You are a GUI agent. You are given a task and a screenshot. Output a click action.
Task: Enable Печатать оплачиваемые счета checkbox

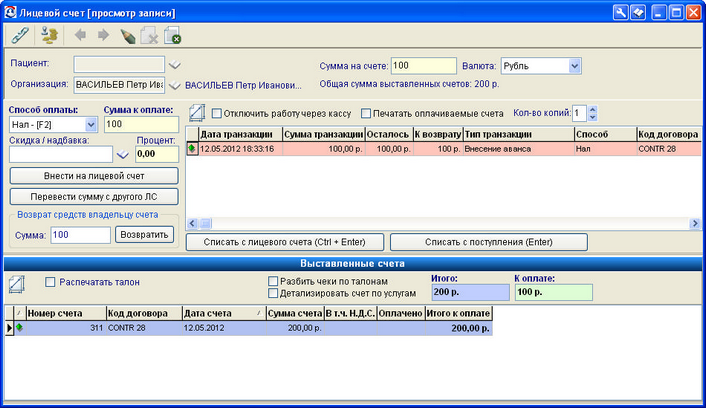pyautogui.click(x=366, y=113)
